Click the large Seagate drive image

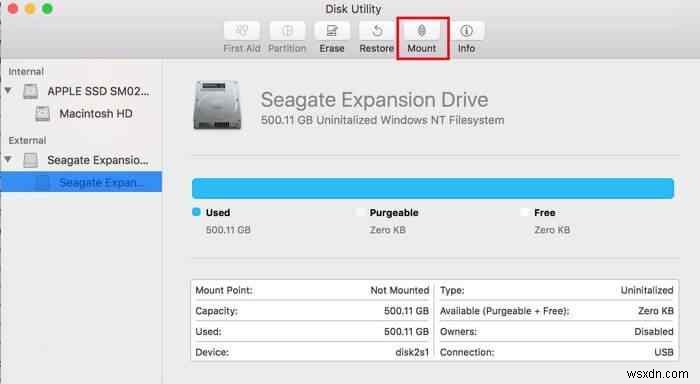(217, 105)
